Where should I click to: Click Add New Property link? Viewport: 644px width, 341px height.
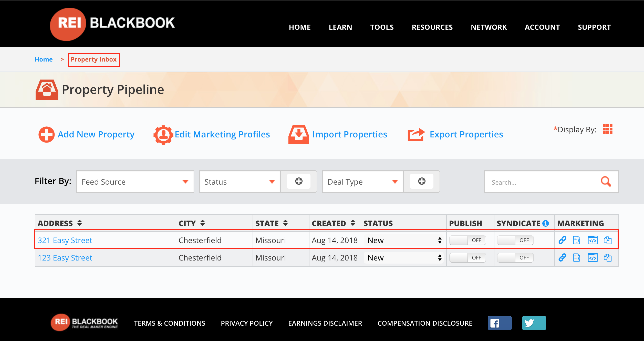(96, 134)
